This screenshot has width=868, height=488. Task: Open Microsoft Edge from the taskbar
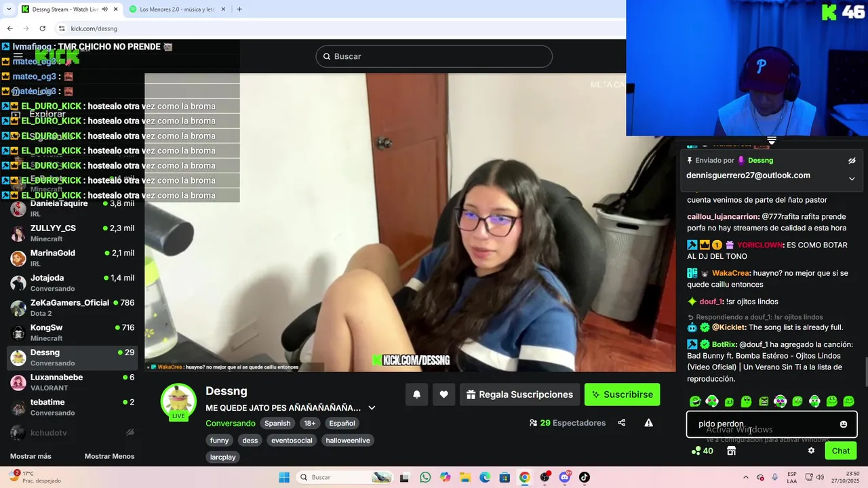pyautogui.click(x=485, y=477)
